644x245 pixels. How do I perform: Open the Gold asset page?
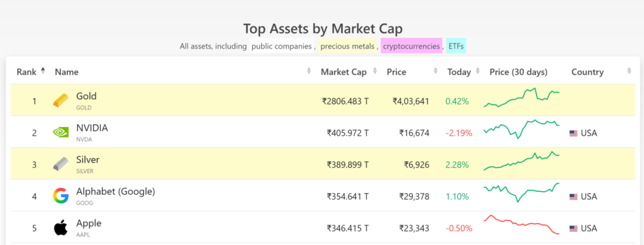(86, 96)
